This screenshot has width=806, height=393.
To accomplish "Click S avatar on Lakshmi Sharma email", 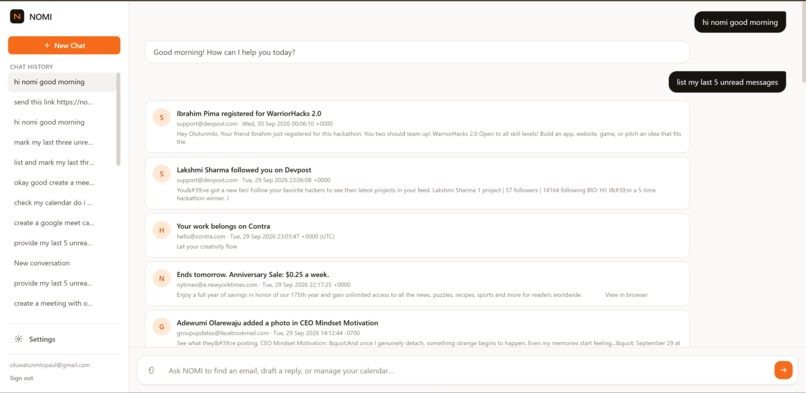I will [161, 174].
